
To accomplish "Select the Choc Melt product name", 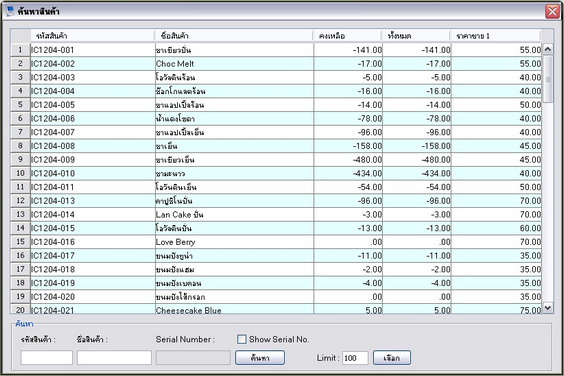I will click(x=175, y=64).
